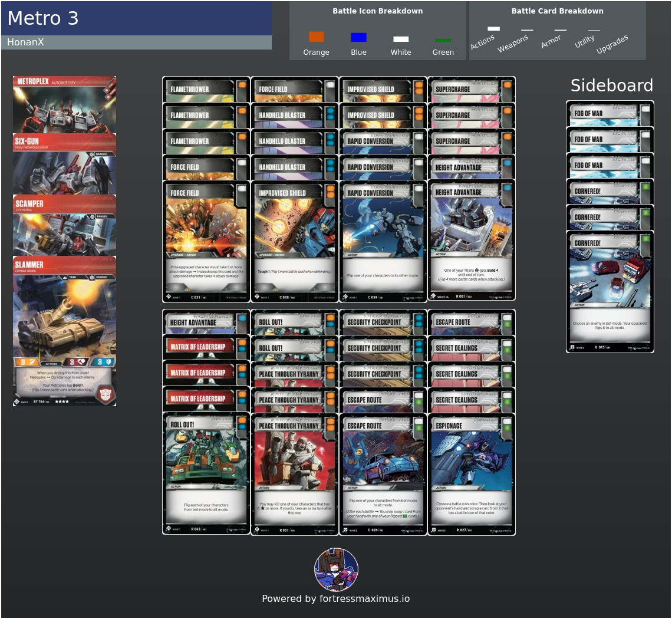Click the card number U 015
Viewport: 672px width, 619px height.
pos(599,347)
